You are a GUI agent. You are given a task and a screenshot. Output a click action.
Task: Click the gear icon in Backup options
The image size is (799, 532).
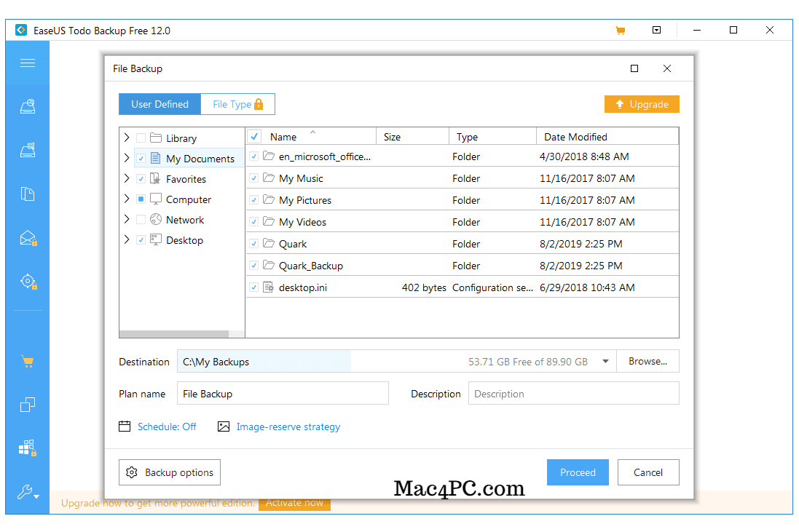(x=132, y=472)
